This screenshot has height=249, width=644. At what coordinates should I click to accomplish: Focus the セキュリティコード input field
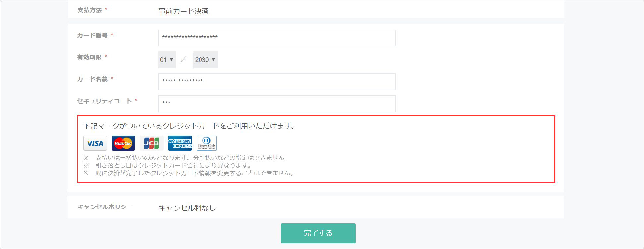click(x=277, y=104)
